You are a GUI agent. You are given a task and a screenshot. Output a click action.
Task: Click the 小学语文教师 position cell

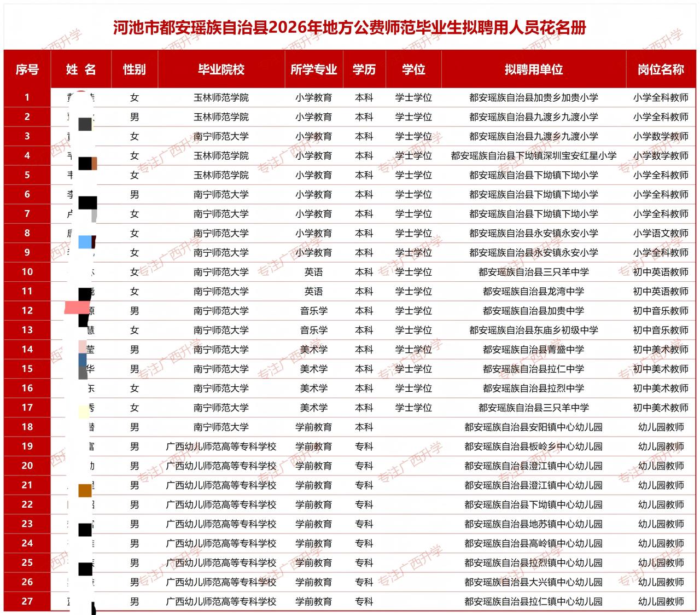pos(661,233)
